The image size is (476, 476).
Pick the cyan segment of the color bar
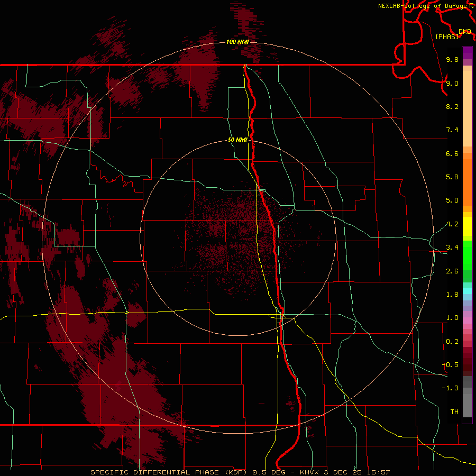point(467,291)
